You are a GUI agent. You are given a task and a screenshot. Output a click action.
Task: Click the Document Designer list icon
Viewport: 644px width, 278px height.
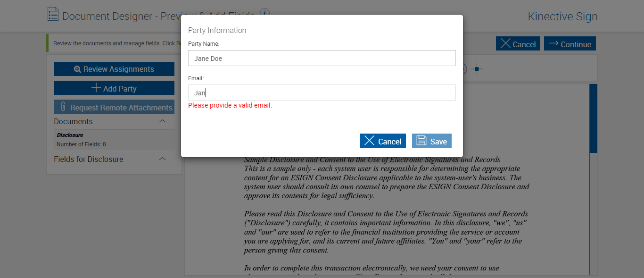53,15
